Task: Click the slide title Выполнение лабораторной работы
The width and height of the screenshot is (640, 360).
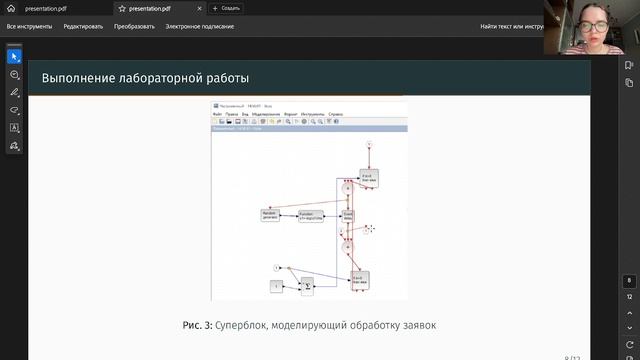Action: (145, 78)
